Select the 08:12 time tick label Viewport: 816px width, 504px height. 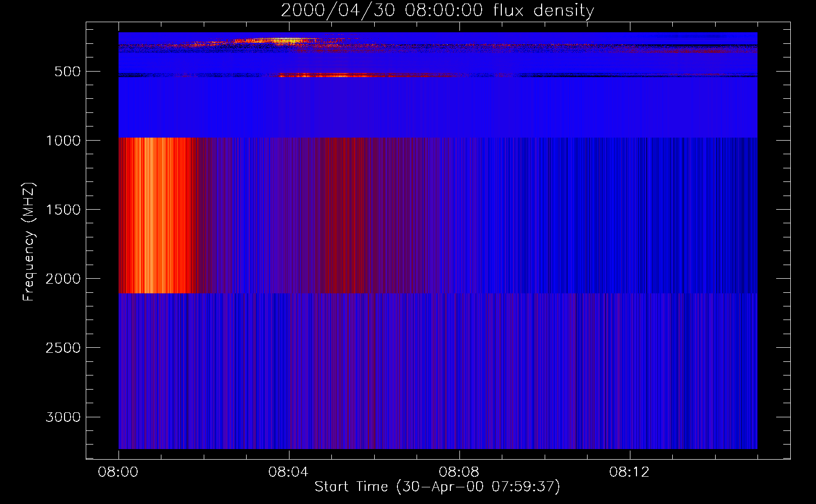(x=629, y=472)
